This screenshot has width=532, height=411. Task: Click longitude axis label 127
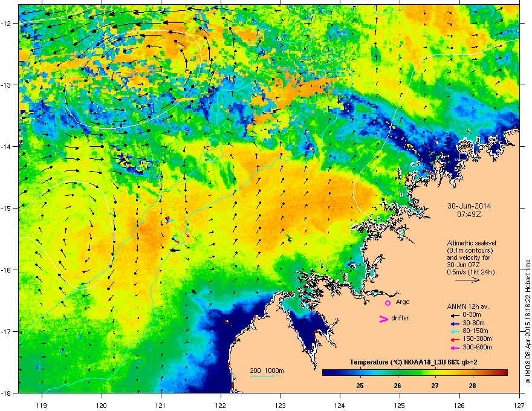[x=519, y=405]
